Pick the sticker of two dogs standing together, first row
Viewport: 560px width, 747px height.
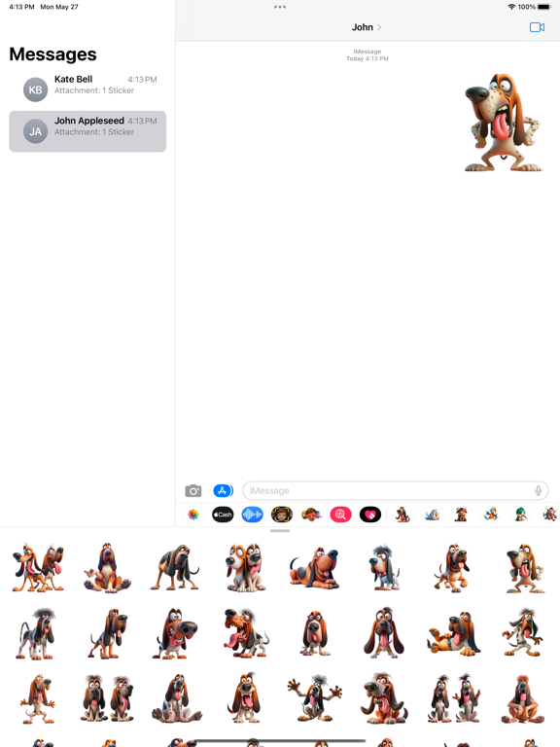pyautogui.click(x=38, y=568)
